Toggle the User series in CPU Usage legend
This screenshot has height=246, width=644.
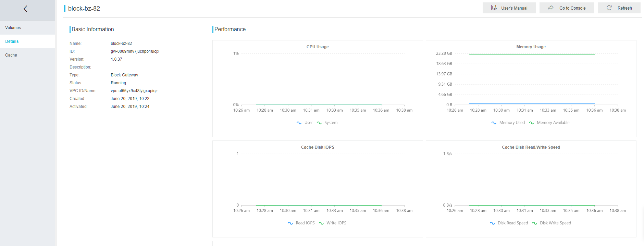click(305, 123)
